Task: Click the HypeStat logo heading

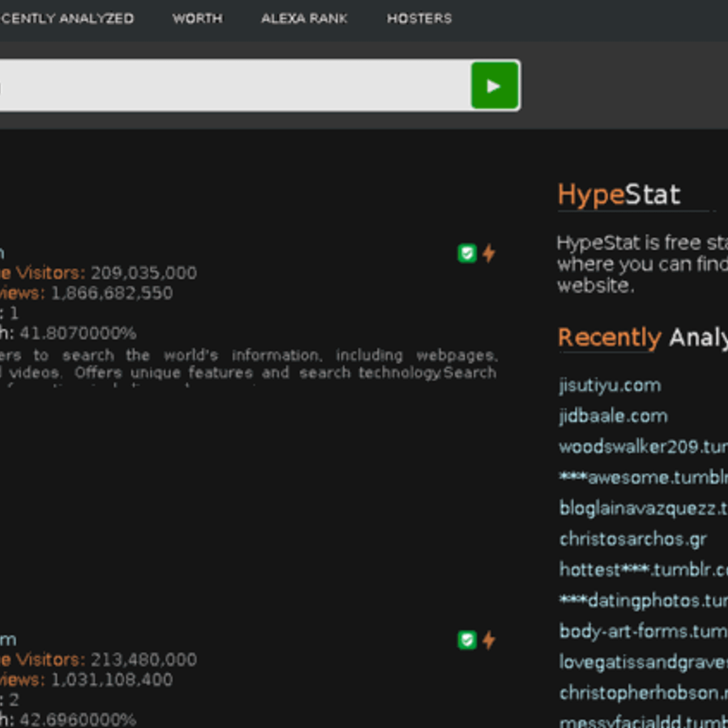Action: pos(619,195)
